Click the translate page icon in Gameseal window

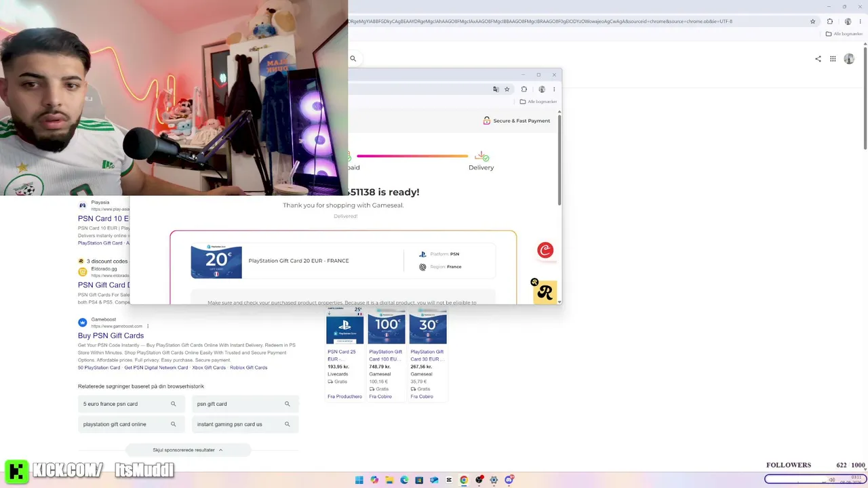pos(496,89)
